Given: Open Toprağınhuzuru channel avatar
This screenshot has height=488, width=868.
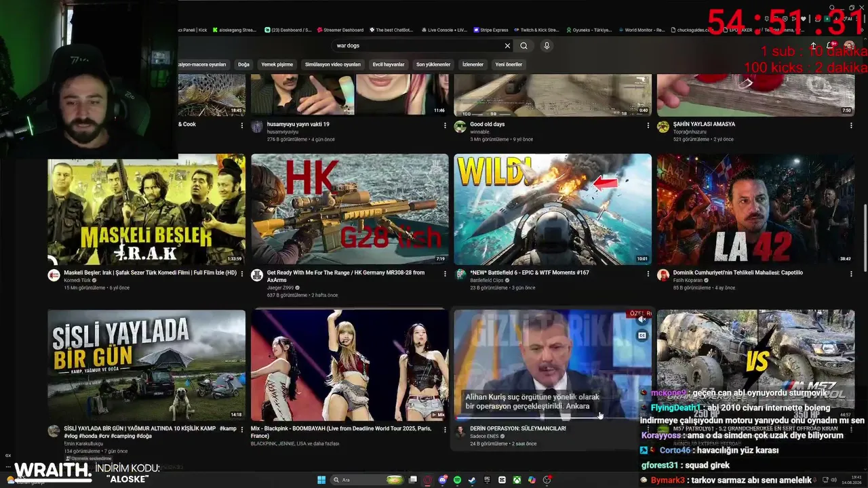Looking at the screenshot, I should [663, 127].
